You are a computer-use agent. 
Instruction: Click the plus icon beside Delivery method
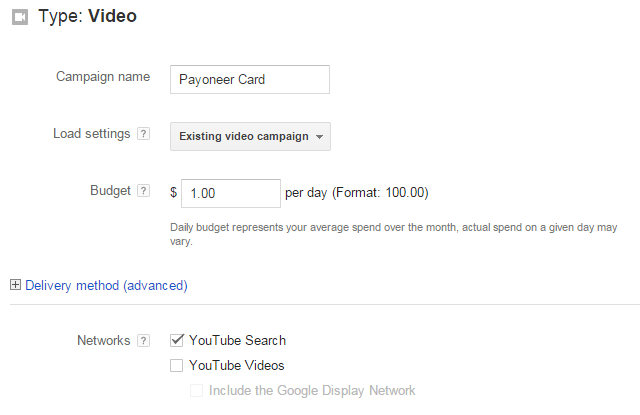point(15,285)
